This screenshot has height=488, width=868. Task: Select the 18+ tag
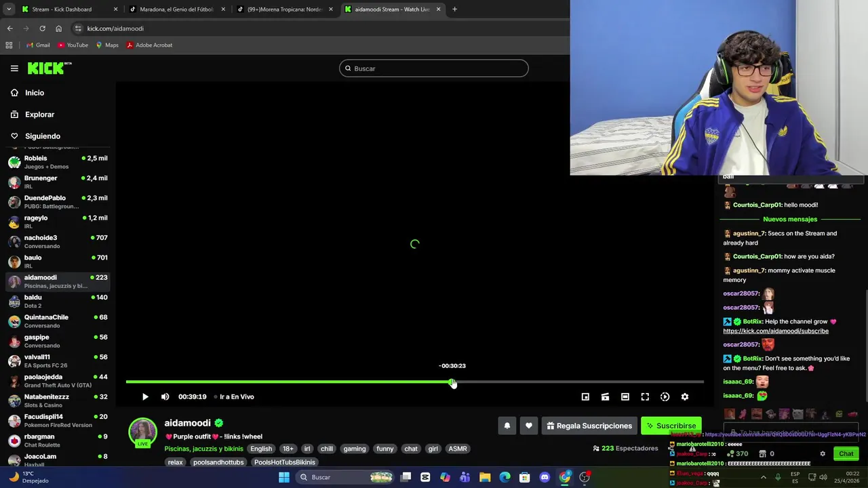click(x=288, y=449)
